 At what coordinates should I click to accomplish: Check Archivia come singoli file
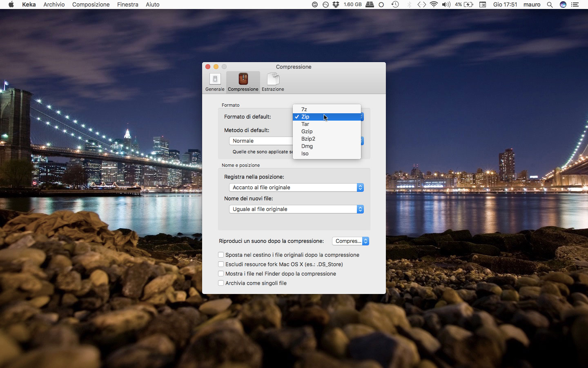point(221,283)
